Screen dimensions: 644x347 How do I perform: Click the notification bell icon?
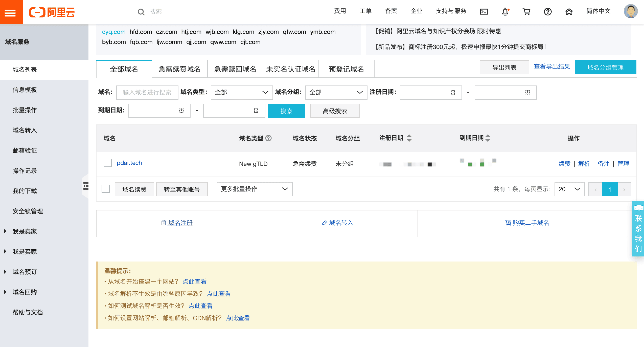(x=505, y=12)
